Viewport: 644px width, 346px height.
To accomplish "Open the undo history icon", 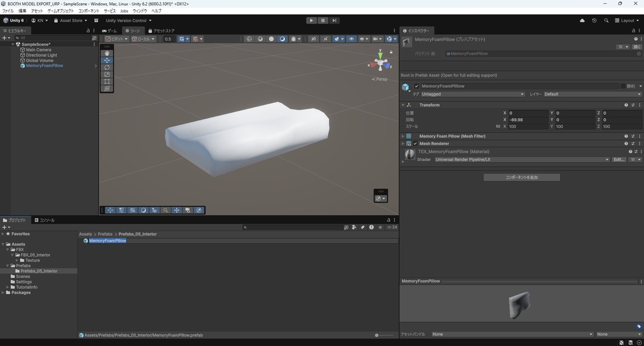I will [594, 21].
